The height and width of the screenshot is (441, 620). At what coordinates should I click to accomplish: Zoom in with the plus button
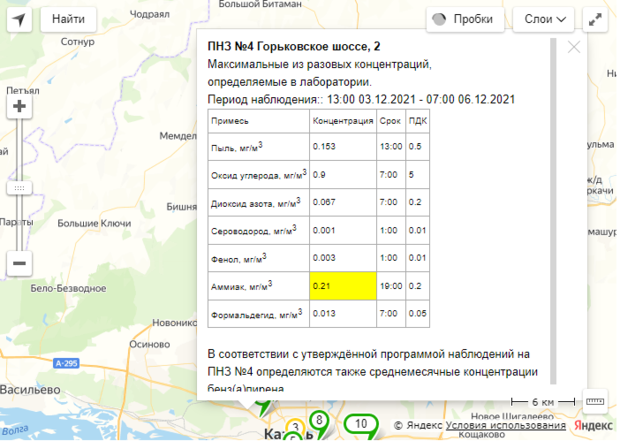pos(19,106)
